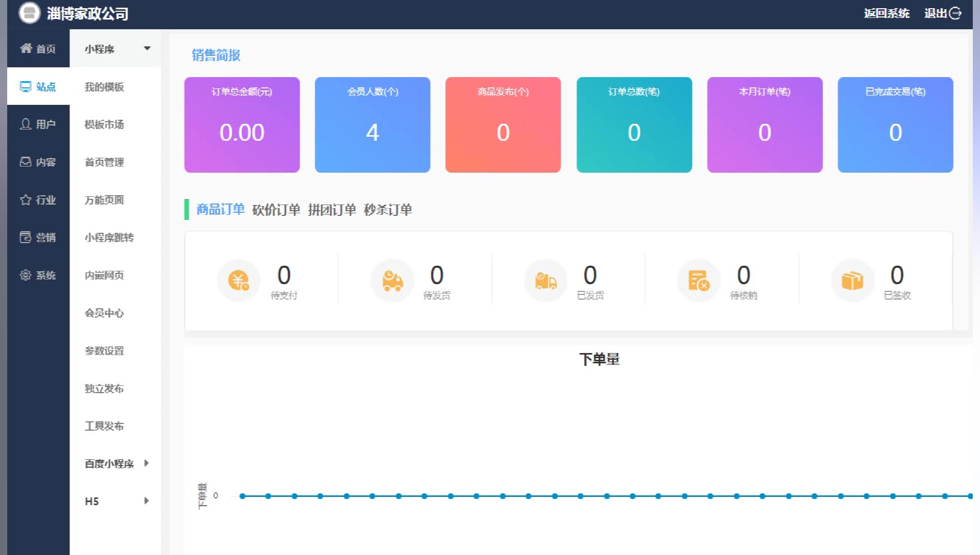Click the 待发货 truck clock icon
The image size is (980, 555).
392,281
